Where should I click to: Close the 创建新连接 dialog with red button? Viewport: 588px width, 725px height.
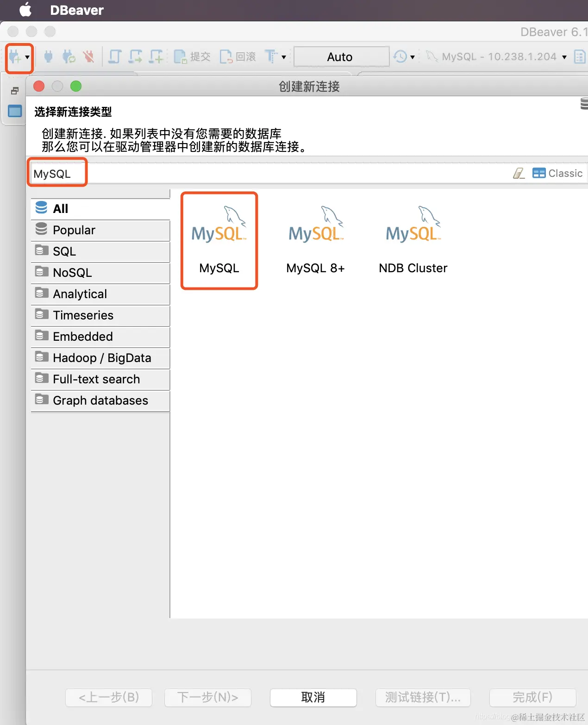pos(39,86)
